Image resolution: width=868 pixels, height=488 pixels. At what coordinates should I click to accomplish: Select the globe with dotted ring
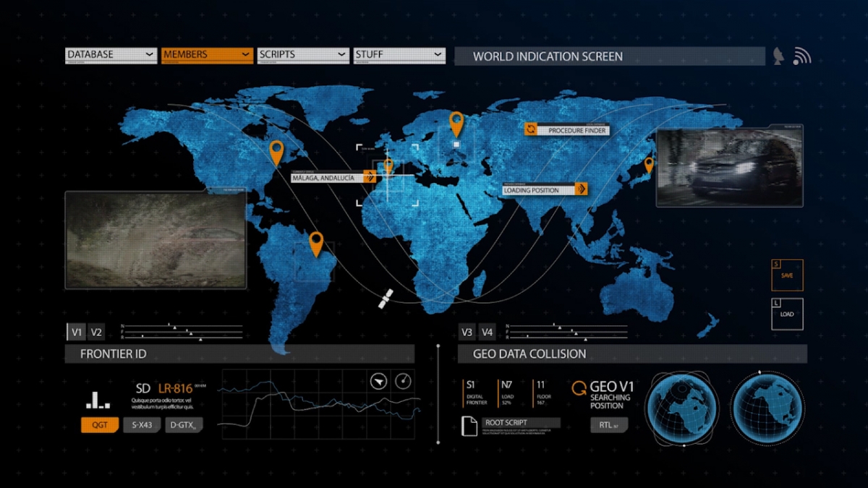coord(767,408)
